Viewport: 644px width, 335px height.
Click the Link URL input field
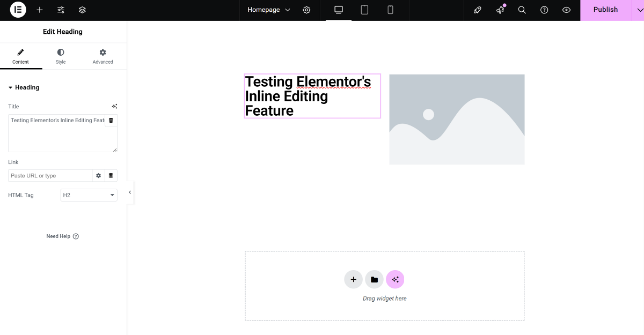[50, 176]
